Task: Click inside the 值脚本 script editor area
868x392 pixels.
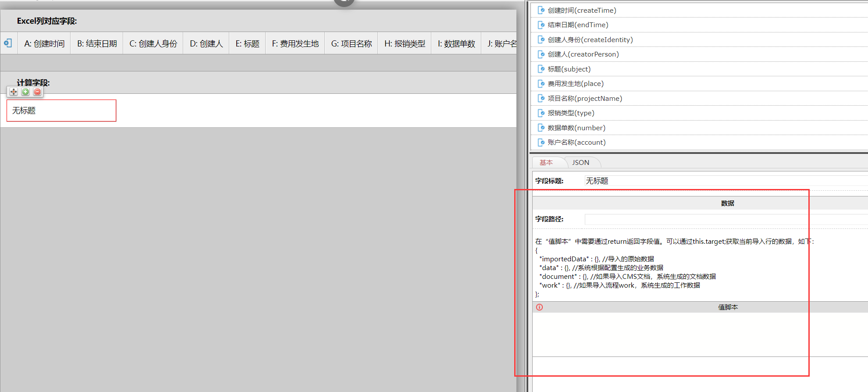Action: [x=700, y=335]
